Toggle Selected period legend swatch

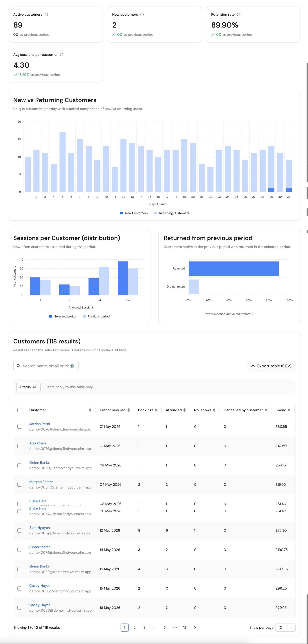coord(50,317)
